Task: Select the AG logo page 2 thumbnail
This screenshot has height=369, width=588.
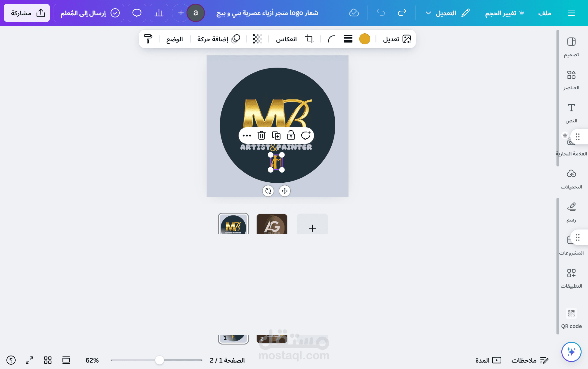Action: pos(272,224)
